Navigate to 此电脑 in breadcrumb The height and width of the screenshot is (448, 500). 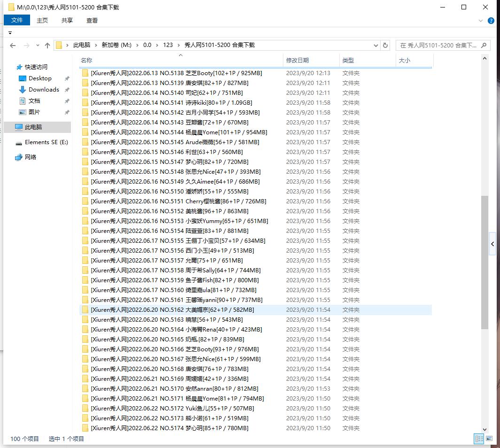(82, 45)
